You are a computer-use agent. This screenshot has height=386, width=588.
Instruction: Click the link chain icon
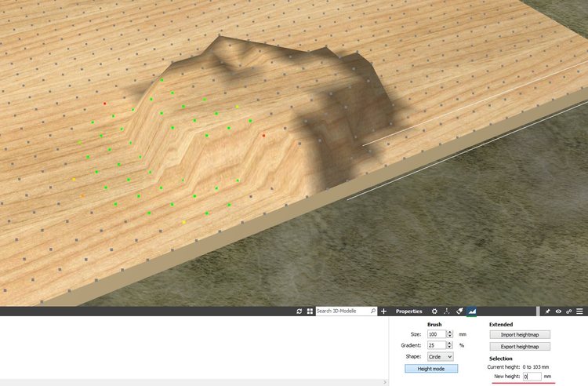(x=569, y=311)
